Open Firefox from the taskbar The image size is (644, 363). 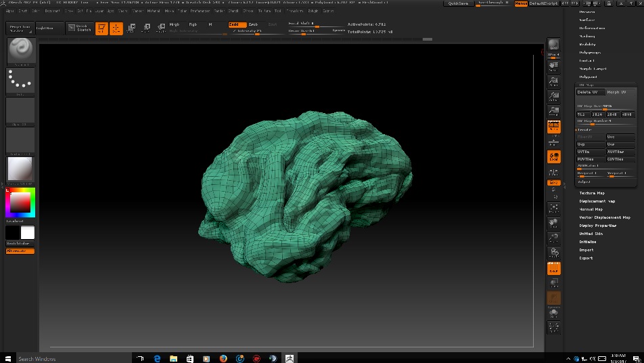point(223,358)
